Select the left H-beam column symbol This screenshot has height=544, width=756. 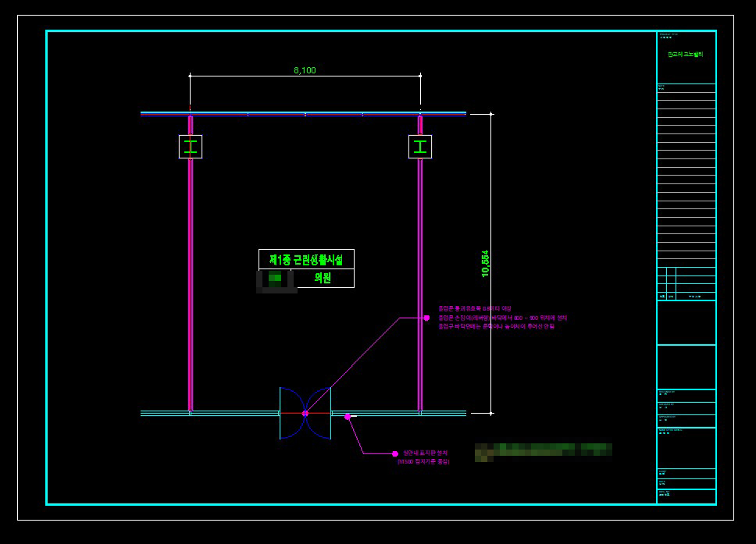191,147
